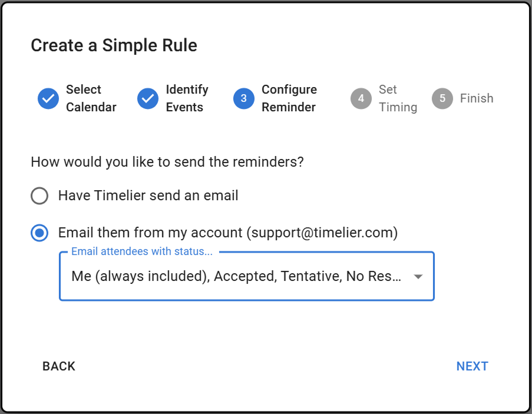Click the step 4 numbered circle
Viewport: 532px width, 414px height.
(x=361, y=99)
